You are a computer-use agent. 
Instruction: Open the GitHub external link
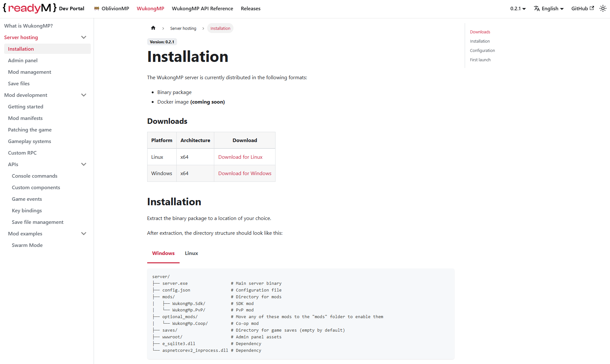tap(582, 9)
